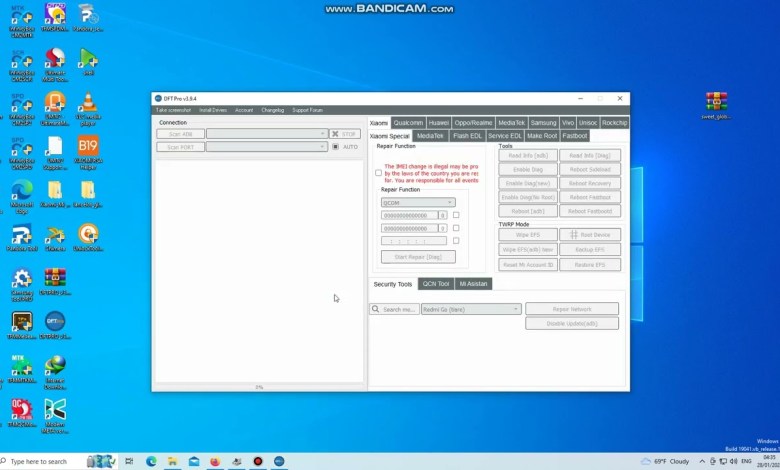The image size is (780, 470).
Task: Click the Root Device button
Action: point(590,235)
